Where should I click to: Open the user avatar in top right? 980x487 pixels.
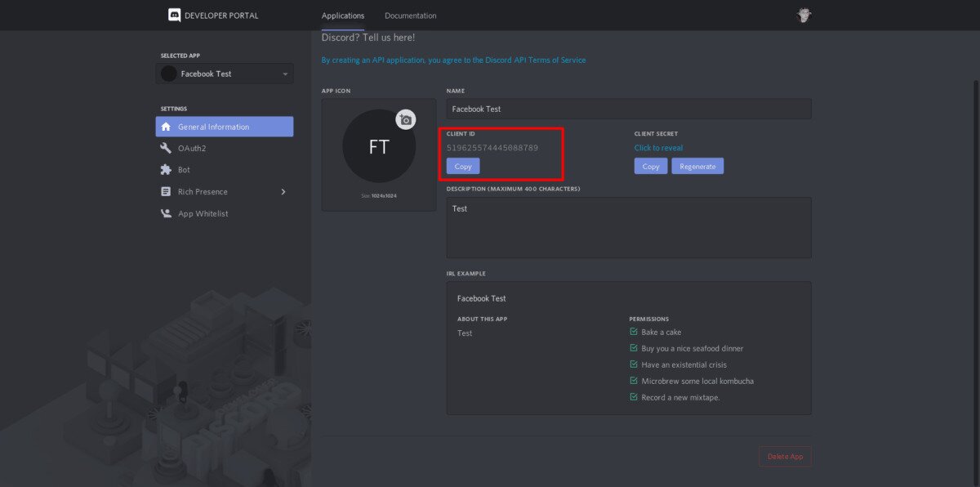tap(804, 16)
